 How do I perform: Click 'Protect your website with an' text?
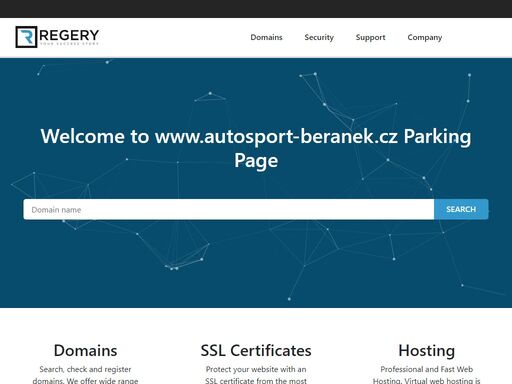256,369
